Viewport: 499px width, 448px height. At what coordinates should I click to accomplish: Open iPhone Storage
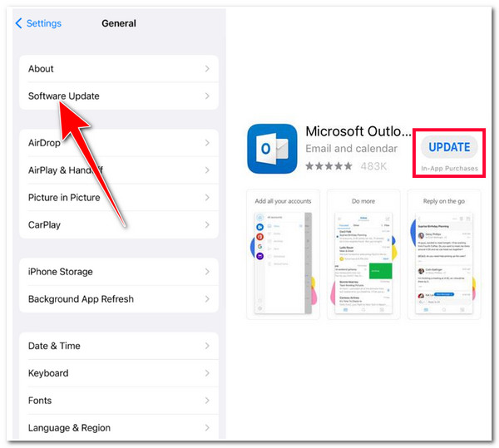pyautogui.click(x=119, y=272)
